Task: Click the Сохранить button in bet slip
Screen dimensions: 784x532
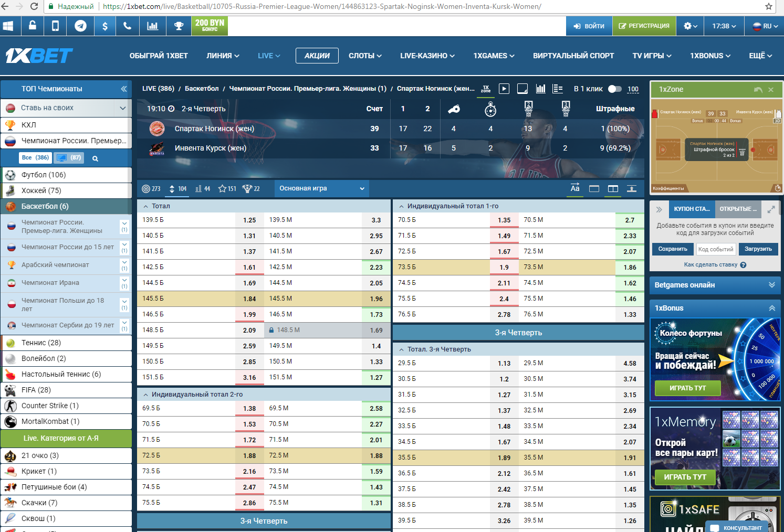Action: 673,249
